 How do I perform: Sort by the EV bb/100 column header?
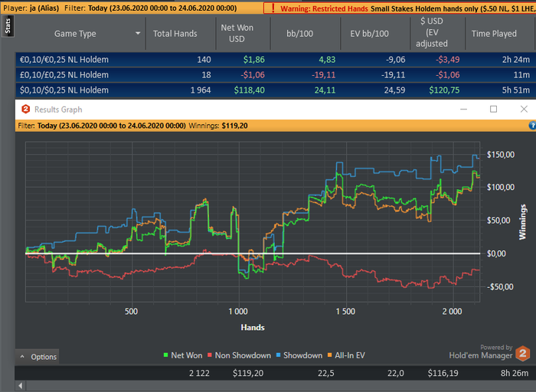coord(369,34)
